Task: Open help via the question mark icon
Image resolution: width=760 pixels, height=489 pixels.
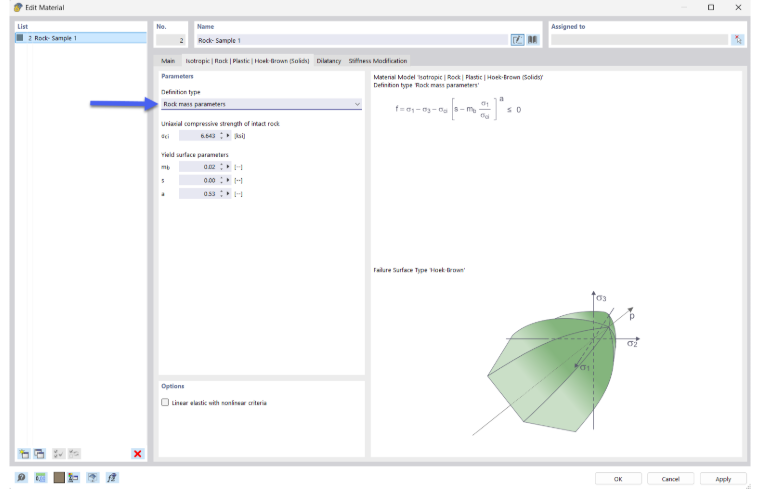Action: [x=21, y=478]
